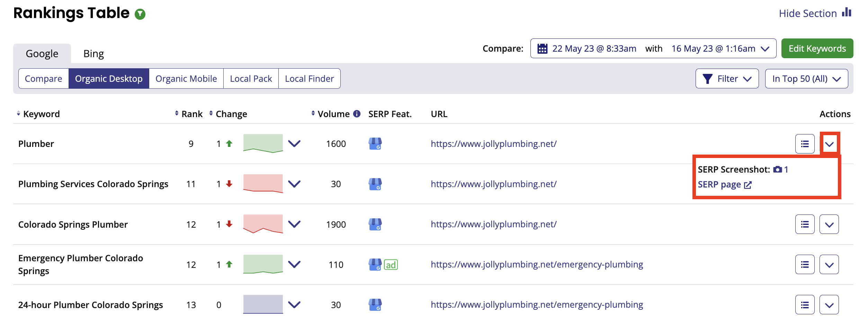
Task: Switch to the Bing tab
Action: (93, 54)
